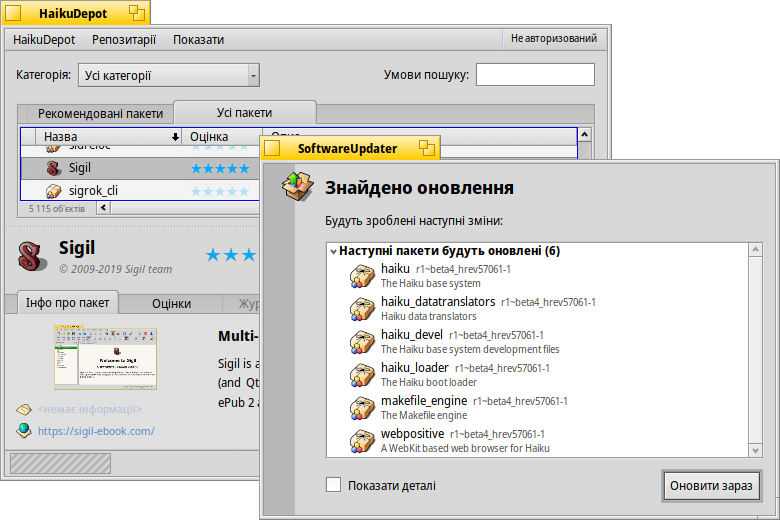Click the striped progress bar in HaikuDepot
780x520 pixels.
pyautogui.click(x=61, y=464)
